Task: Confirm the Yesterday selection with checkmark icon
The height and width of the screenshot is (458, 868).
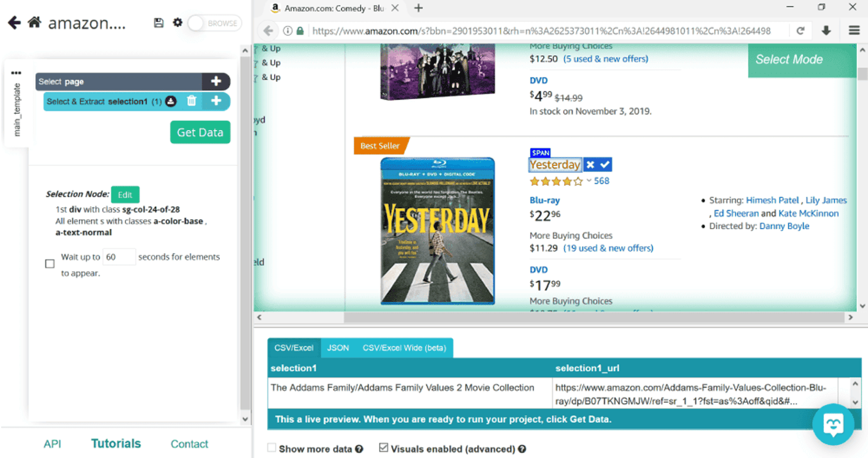Action: [x=605, y=165]
